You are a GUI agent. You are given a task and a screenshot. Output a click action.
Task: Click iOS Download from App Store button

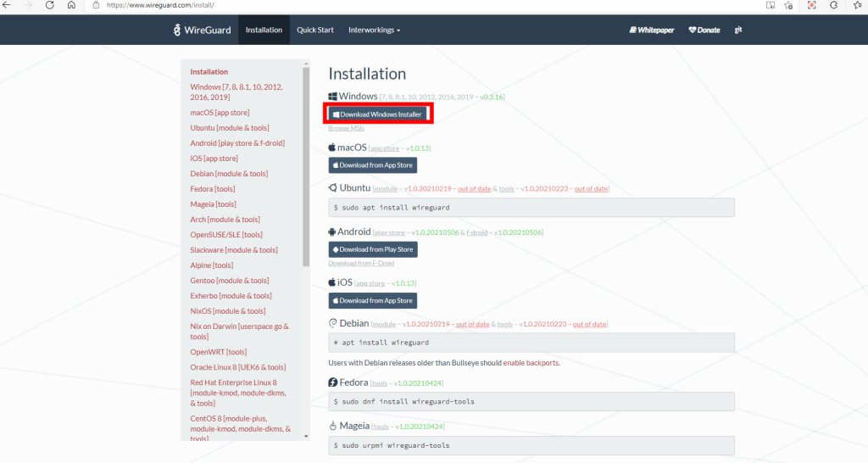[x=373, y=300]
